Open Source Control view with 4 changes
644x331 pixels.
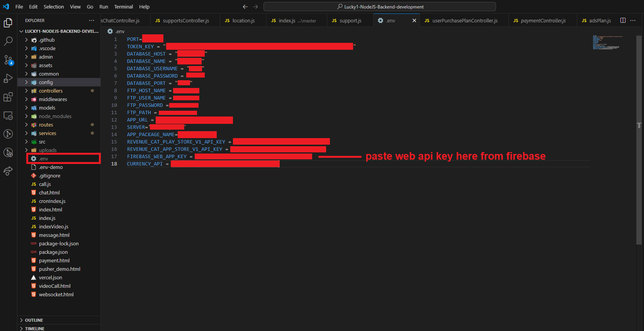pos(8,60)
